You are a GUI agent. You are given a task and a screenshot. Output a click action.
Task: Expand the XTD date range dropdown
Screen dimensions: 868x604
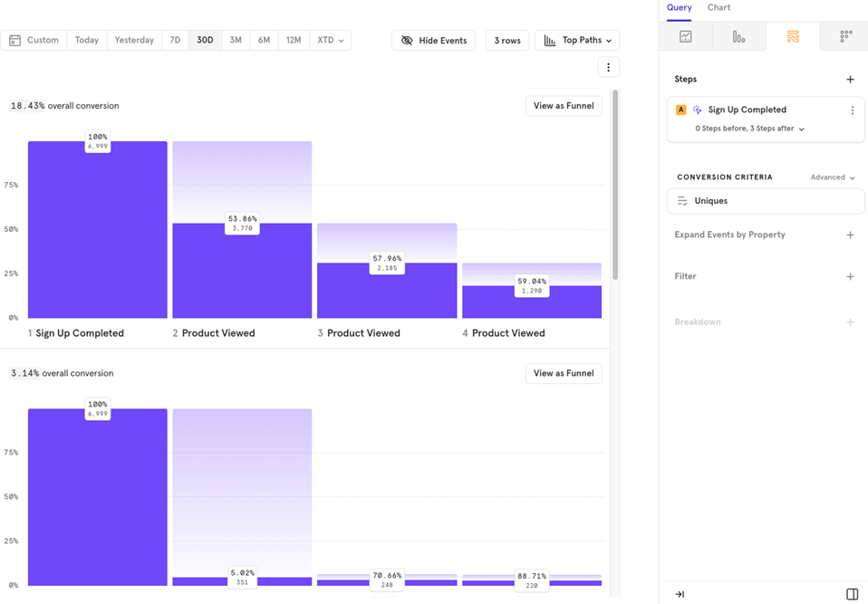tap(330, 41)
